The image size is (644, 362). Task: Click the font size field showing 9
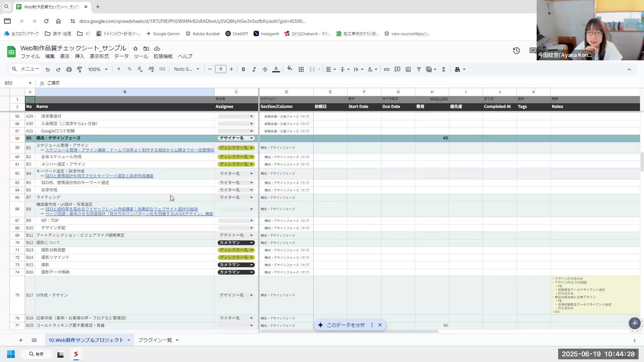pyautogui.click(x=220, y=69)
